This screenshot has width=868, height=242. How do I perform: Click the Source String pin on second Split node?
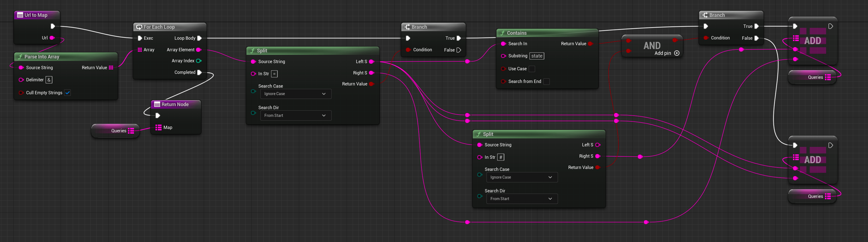pyautogui.click(x=479, y=145)
